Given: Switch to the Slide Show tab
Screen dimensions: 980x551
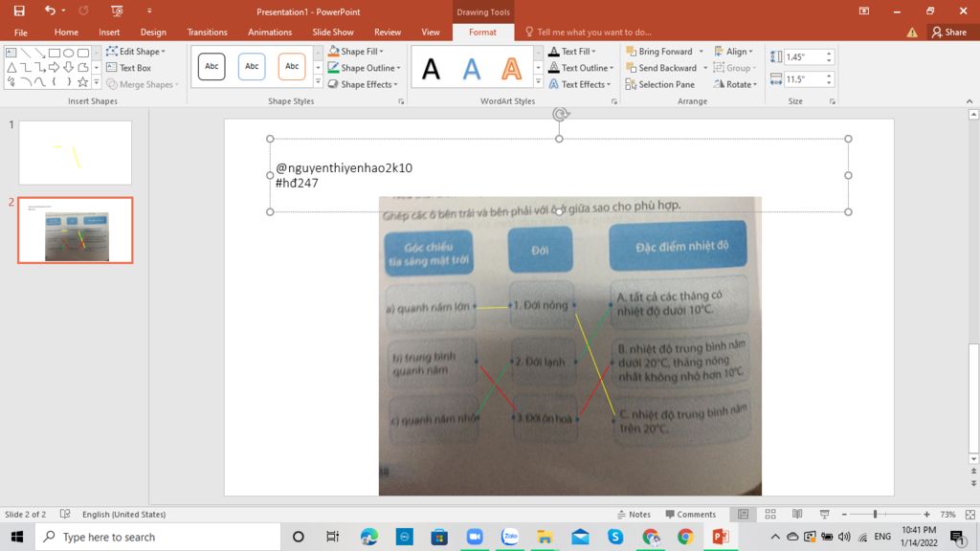Looking at the screenshot, I should tap(332, 33).
